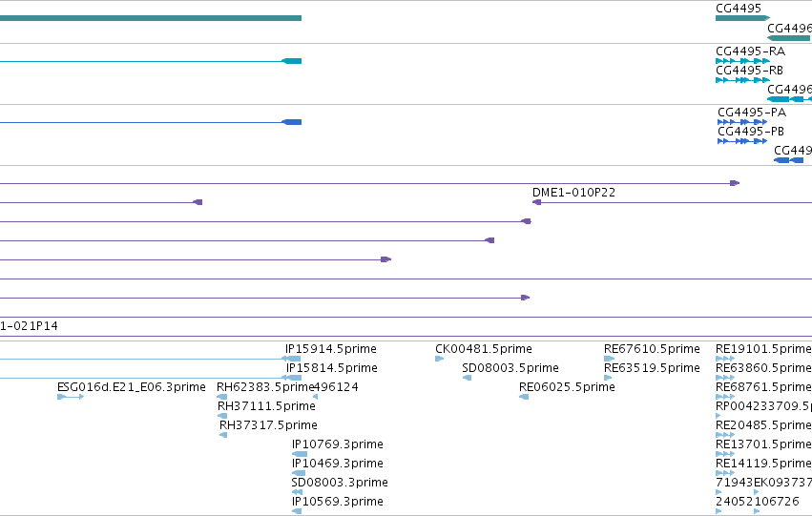Select the glyph under IP10769.3prime
Screen dimensions: 812x516
tap(300, 454)
